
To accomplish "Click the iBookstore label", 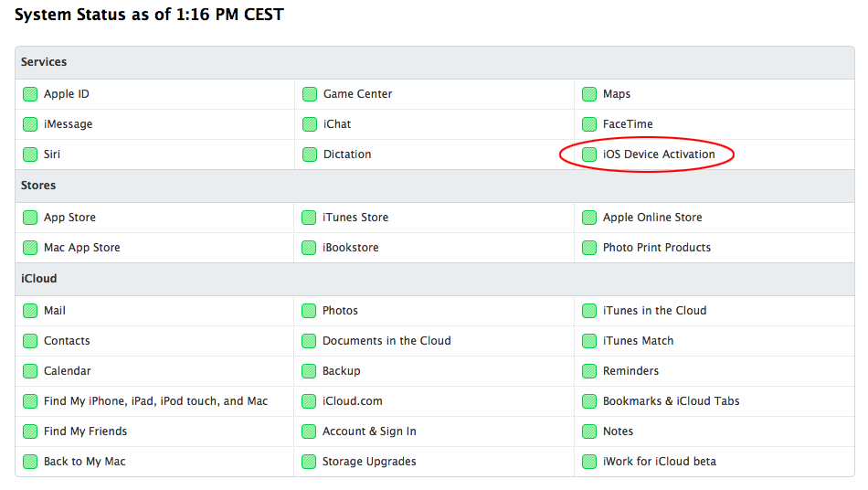I will pyautogui.click(x=351, y=248).
